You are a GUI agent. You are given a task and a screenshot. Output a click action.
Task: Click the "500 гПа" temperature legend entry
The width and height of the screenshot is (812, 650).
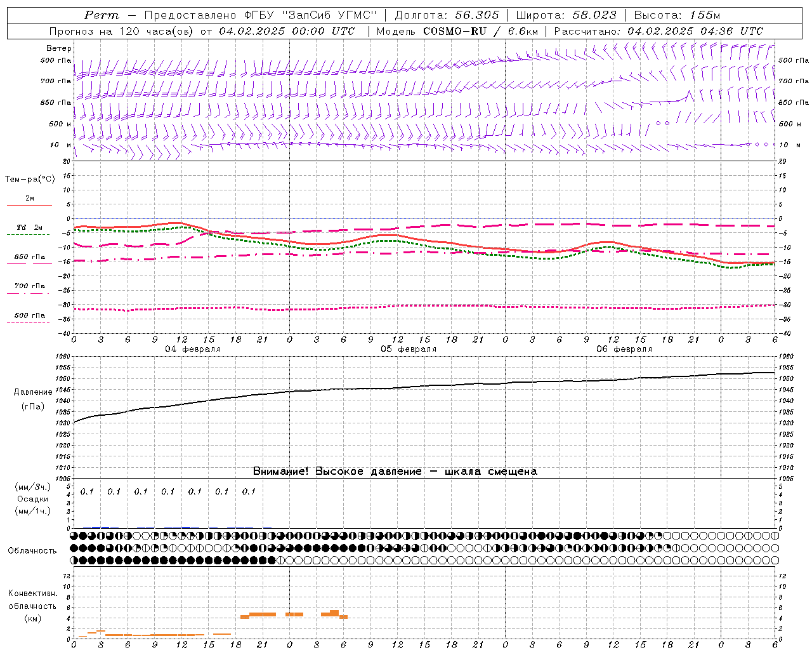(x=30, y=315)
